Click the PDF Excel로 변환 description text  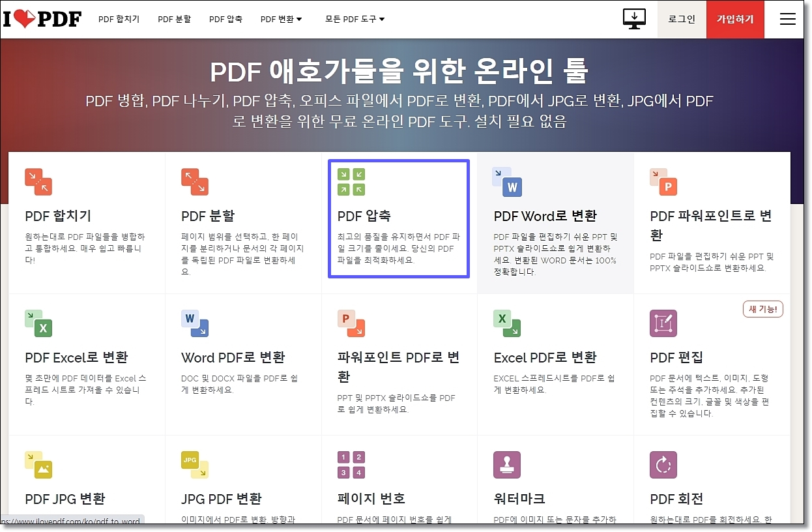tap(86, 390)
